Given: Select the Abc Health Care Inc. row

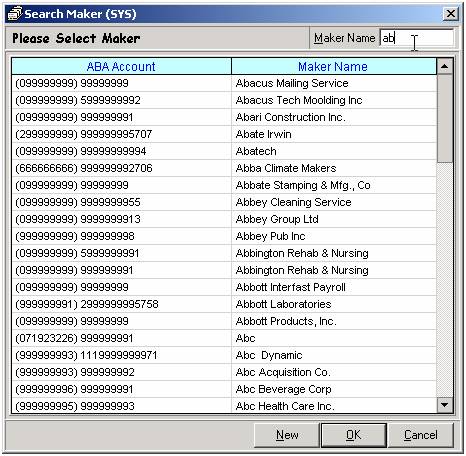Looking at the screenshot, I should pyautogui.click(x=224, y=406).
